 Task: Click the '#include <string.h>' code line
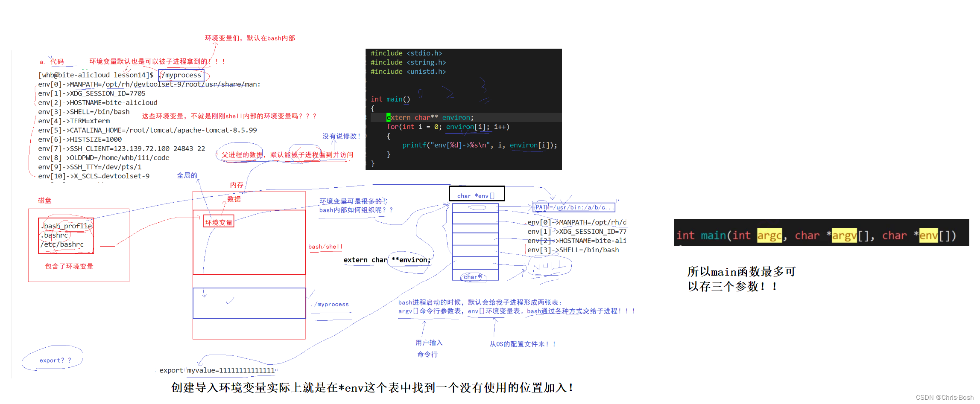tap(408, 63)
